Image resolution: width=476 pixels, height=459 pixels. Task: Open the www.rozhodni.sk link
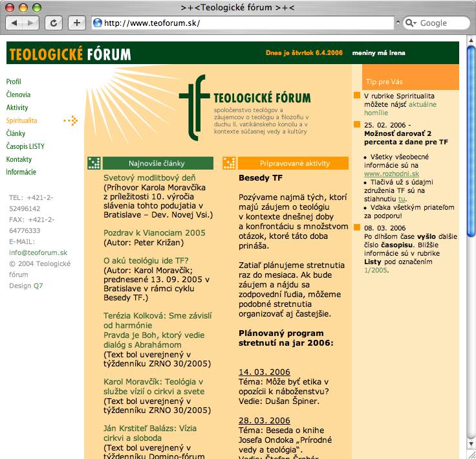pos(392,174)
